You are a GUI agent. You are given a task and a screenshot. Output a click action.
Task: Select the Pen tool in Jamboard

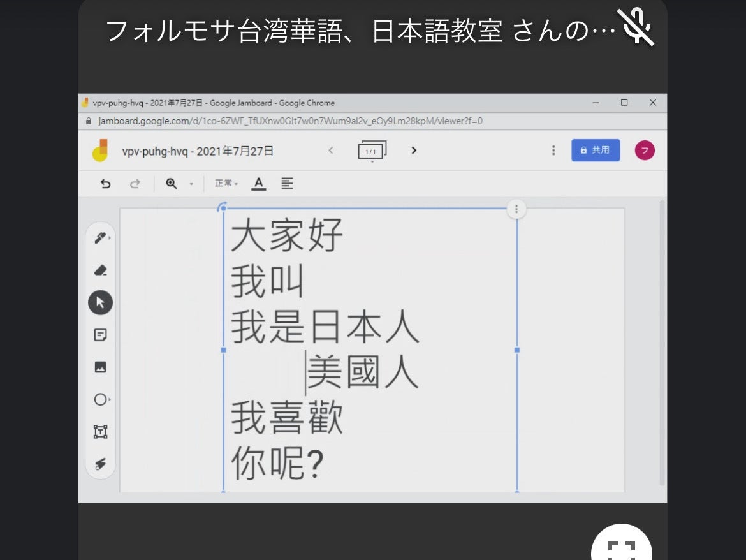100,238
